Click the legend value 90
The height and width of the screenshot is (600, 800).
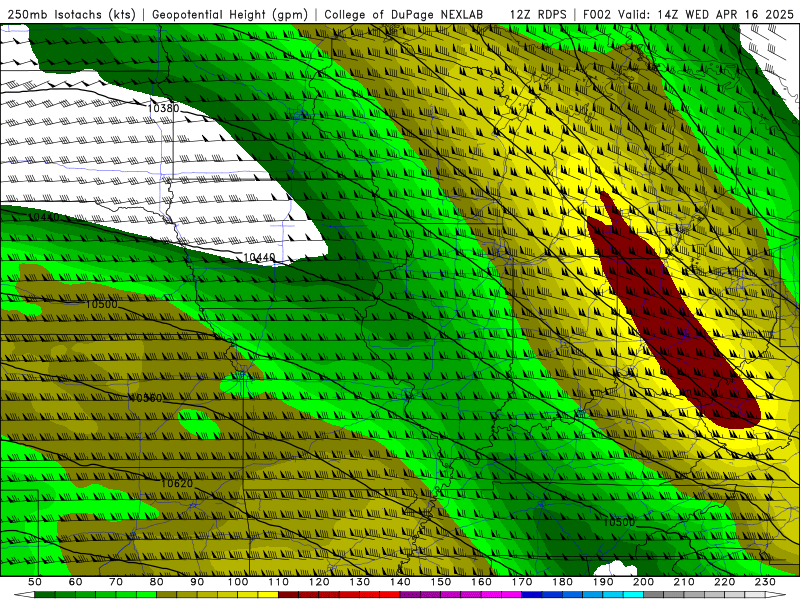click(197, 582)
